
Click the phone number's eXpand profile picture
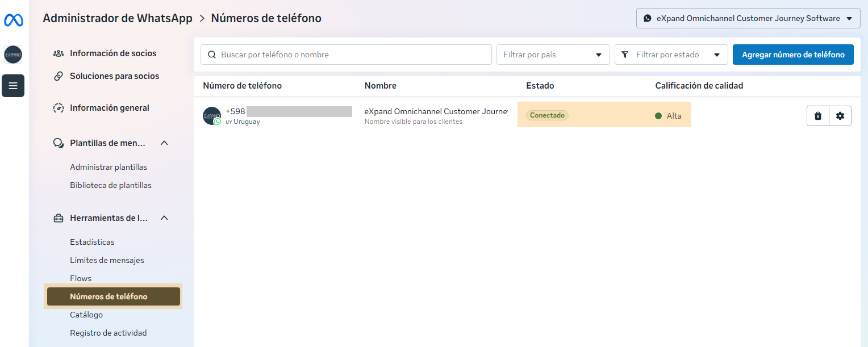tap(211, 116)
